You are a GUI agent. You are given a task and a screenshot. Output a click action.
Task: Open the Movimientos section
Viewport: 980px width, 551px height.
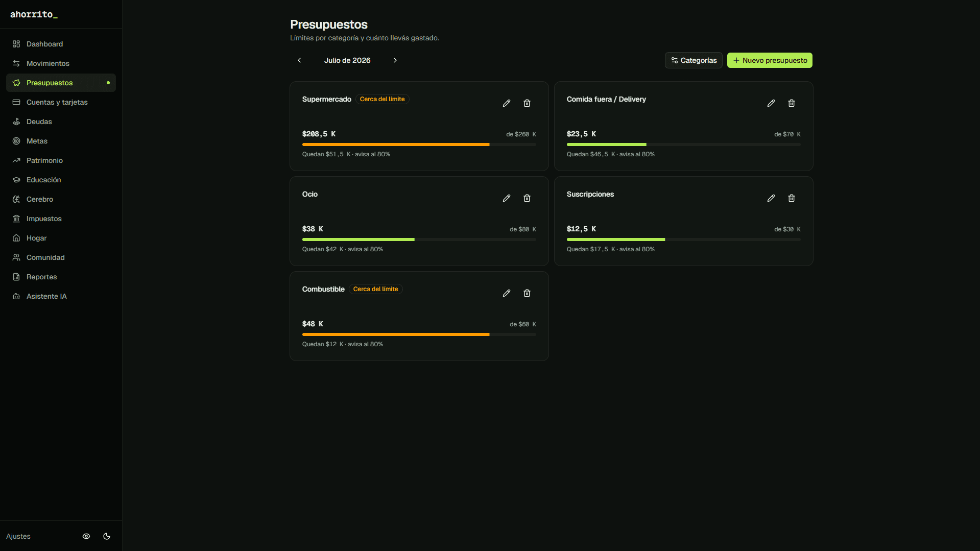61,63
